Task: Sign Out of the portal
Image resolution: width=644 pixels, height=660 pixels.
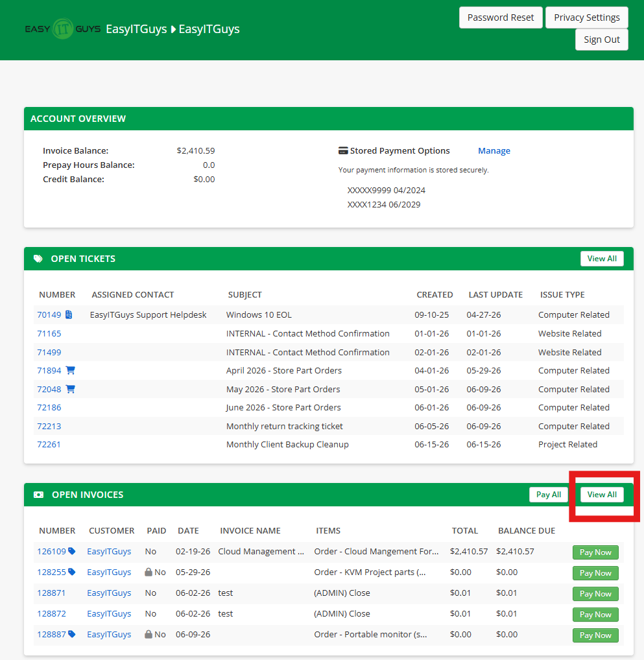Action: click(601, 40)
